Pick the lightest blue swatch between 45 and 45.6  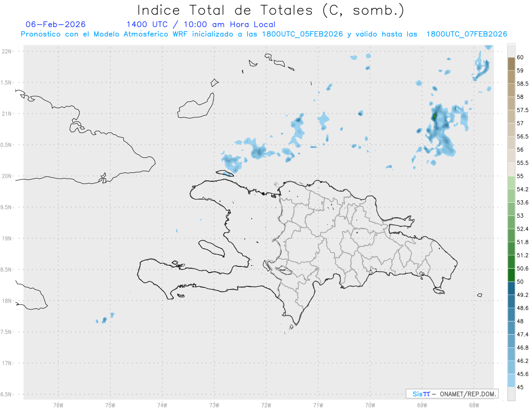point(511,380)
